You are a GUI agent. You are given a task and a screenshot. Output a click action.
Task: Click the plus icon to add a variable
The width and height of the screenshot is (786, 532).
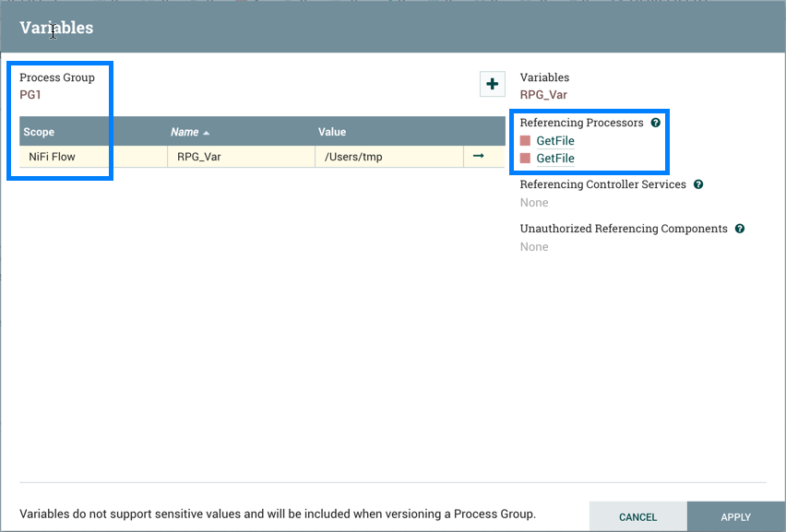493,85
